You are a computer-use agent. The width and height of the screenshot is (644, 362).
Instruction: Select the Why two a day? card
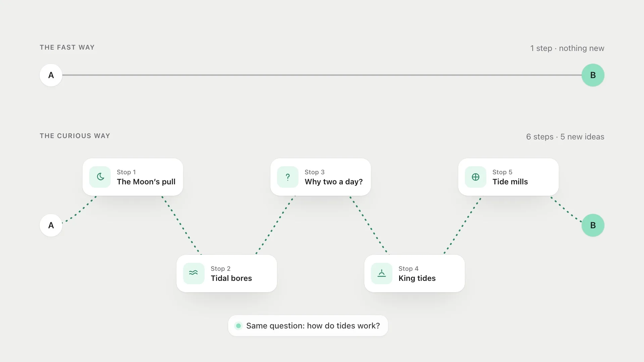click(x=321, y=177)
